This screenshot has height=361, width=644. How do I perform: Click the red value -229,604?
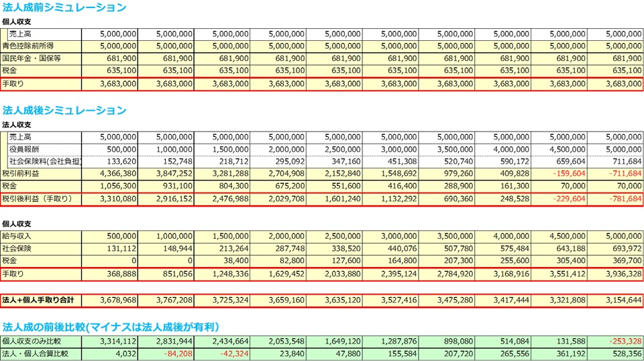coord(559,199)
